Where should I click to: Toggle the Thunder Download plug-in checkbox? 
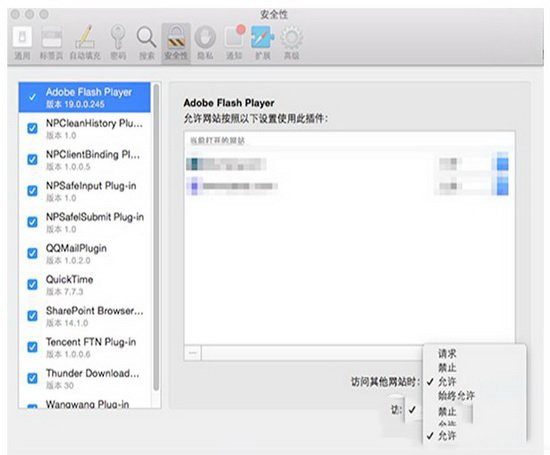[32, 378]
